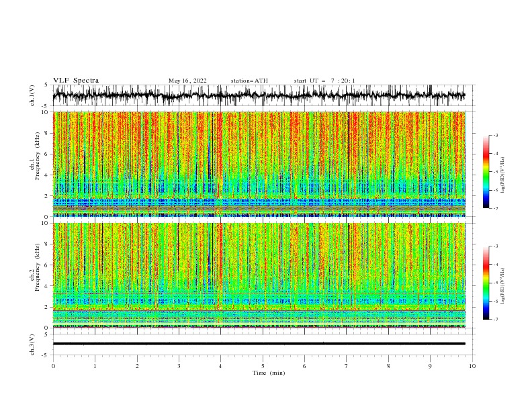Click the "station=ATH" header label
Viewport: 532px width, 411px height.
click(x=249, y=81)
